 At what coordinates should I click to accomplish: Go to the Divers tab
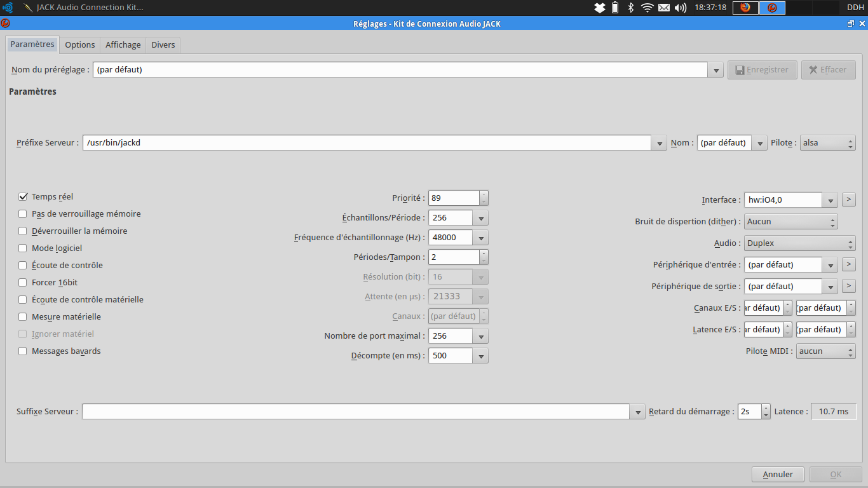pos(163,45)
